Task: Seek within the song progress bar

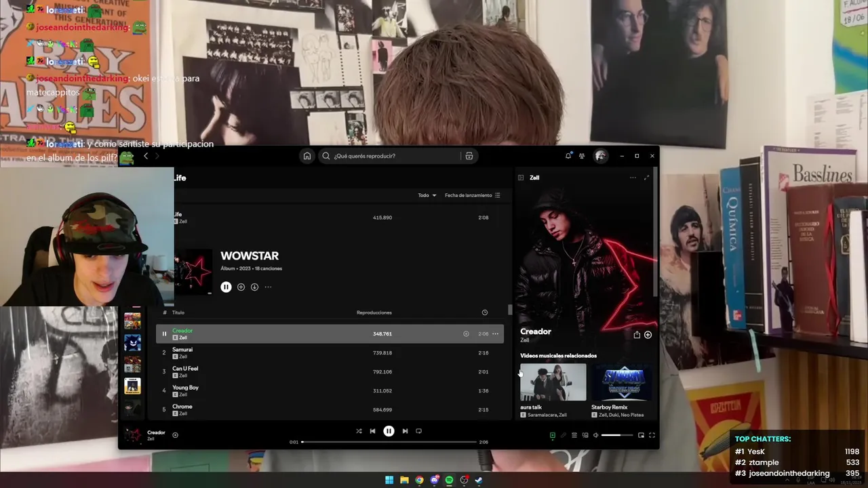Action: (x=389, y=442)
